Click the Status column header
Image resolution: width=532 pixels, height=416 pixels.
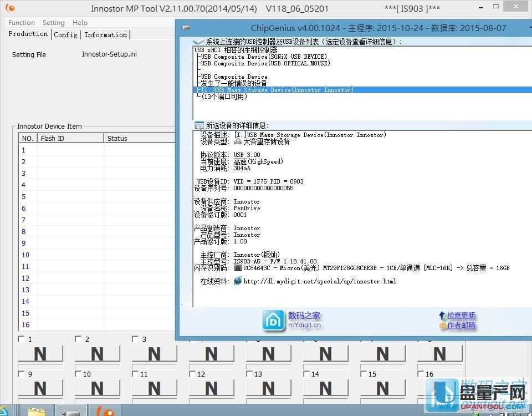(x=117, y=138)
